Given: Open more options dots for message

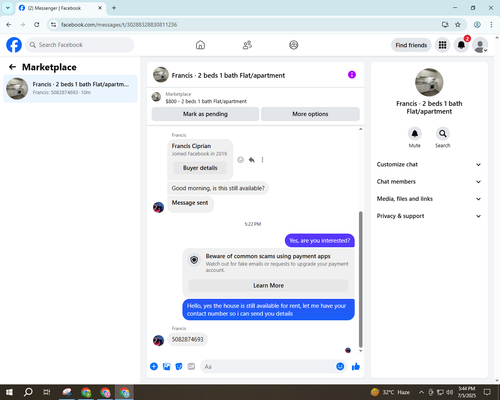Looking at the screenshot, I should pyautogui.click(x=262, y=160).
